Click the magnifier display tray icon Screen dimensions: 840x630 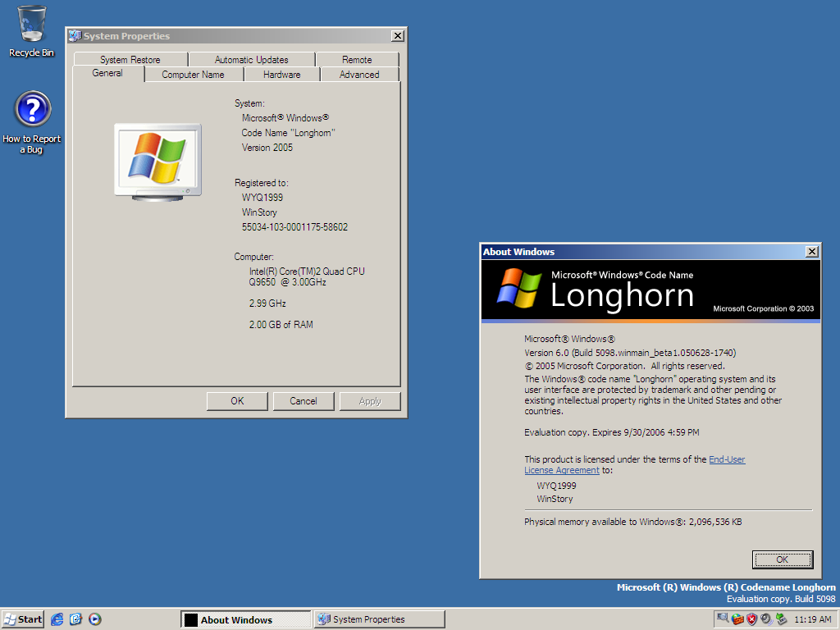723,619
